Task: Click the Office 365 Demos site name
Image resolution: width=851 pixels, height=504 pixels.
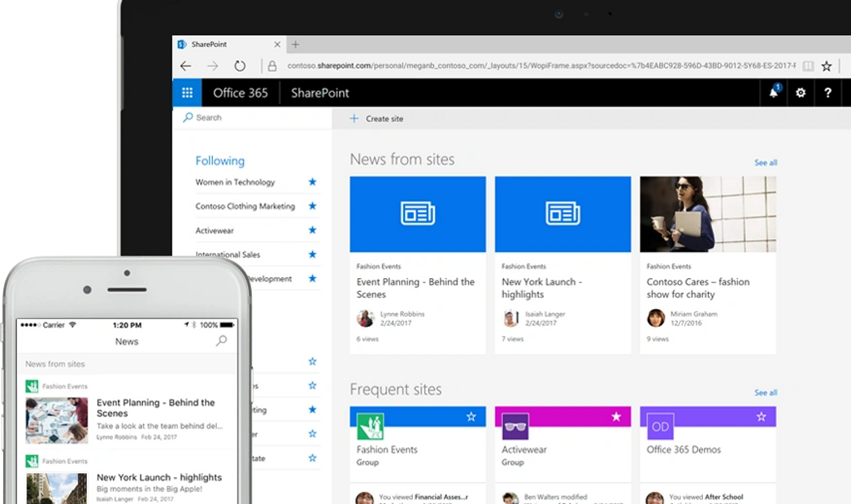Action: pyautogui.click(x=684, y=450)
